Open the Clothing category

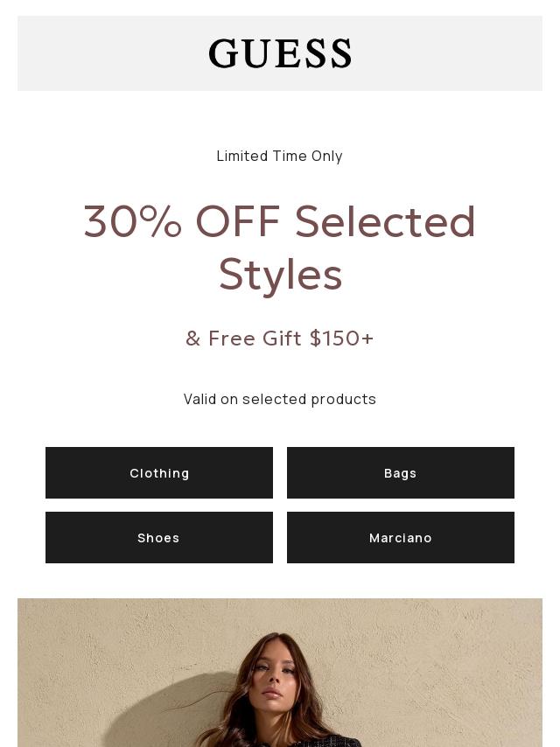(159, 473)
